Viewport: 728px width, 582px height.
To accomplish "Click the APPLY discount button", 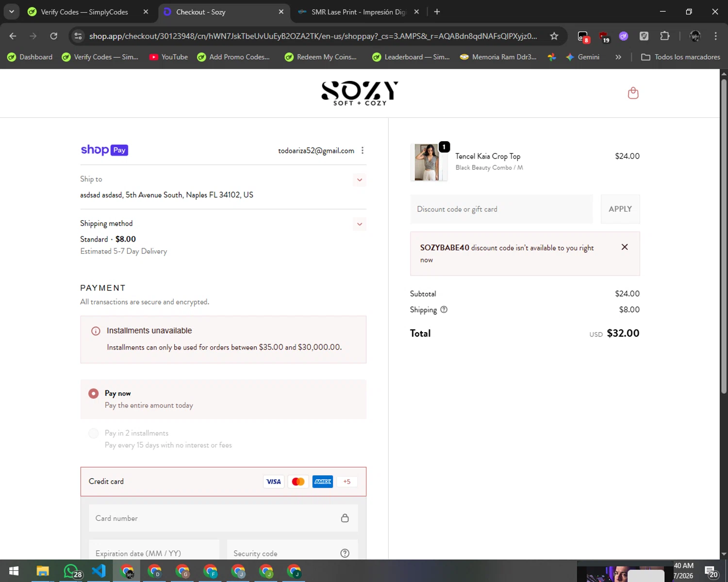I will tap(620, 209).
